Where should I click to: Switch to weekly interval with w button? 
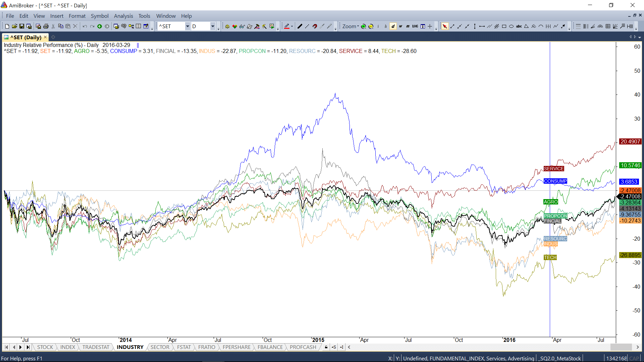click(x=400, y=26)
